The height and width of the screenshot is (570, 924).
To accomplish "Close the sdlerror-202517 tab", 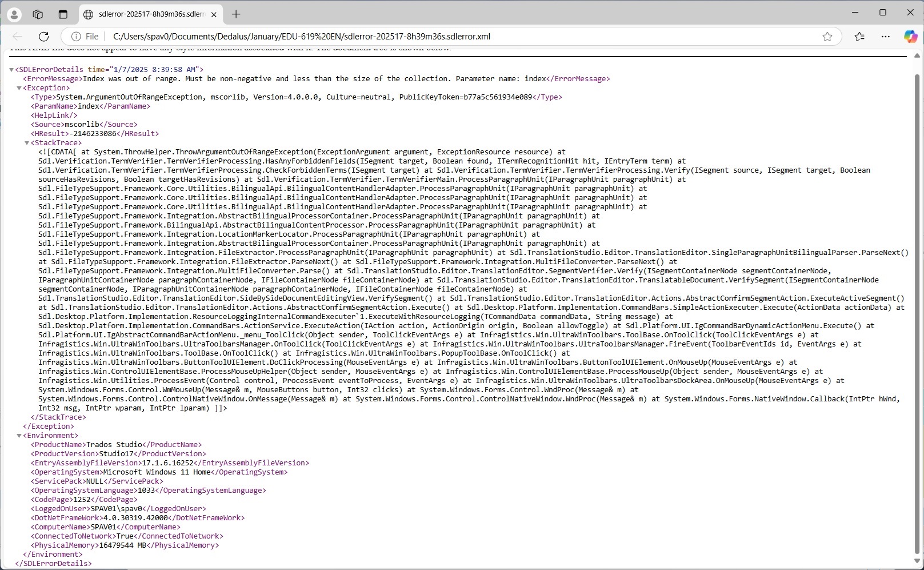I will coord(214,14).
